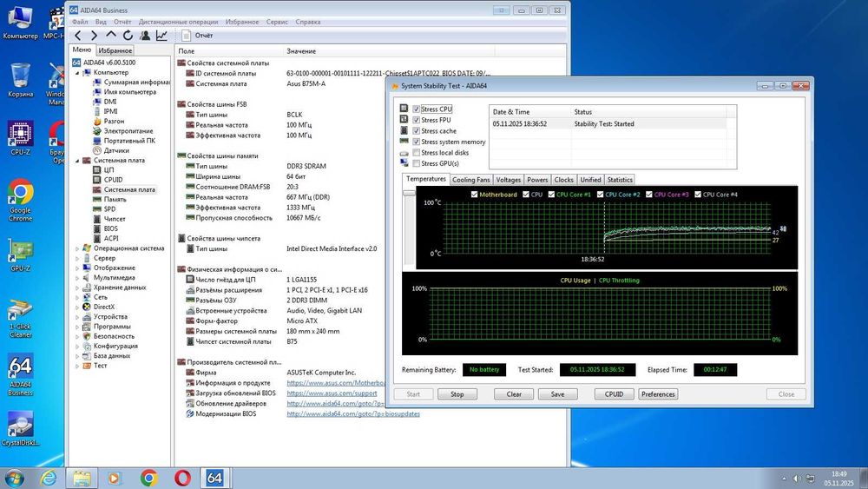Click the Save button in stability test

click(x=557, y=394)
